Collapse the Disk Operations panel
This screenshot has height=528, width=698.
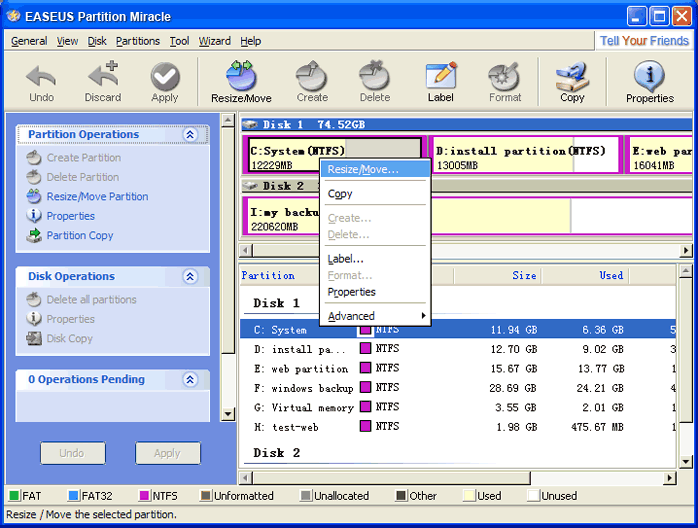(x=190, y=277)
